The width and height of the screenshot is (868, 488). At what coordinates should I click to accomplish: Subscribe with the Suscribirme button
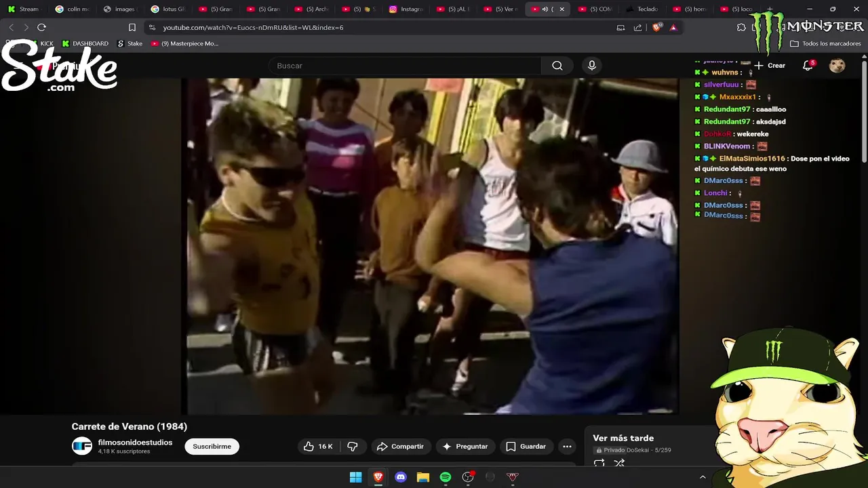click(212, 447)
